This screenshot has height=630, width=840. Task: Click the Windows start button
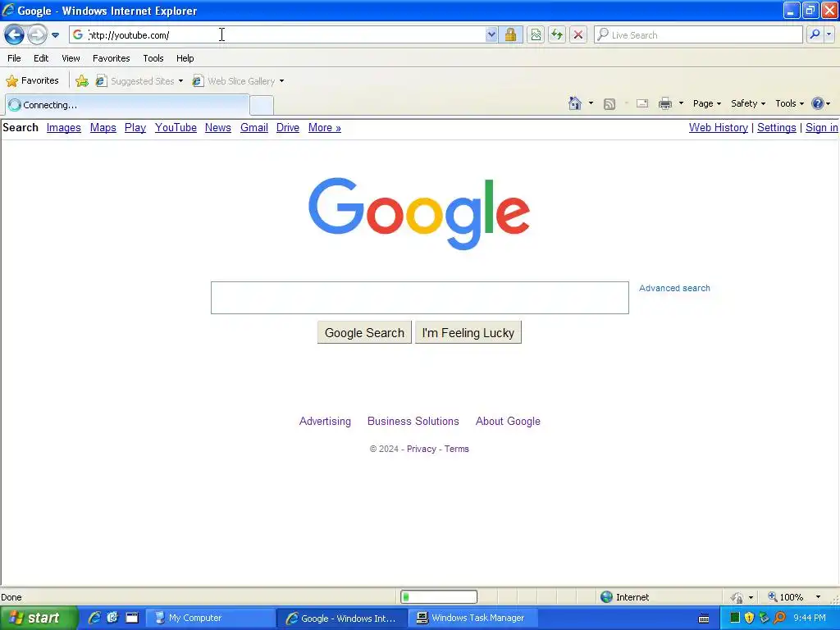click(x=38, y=618)
